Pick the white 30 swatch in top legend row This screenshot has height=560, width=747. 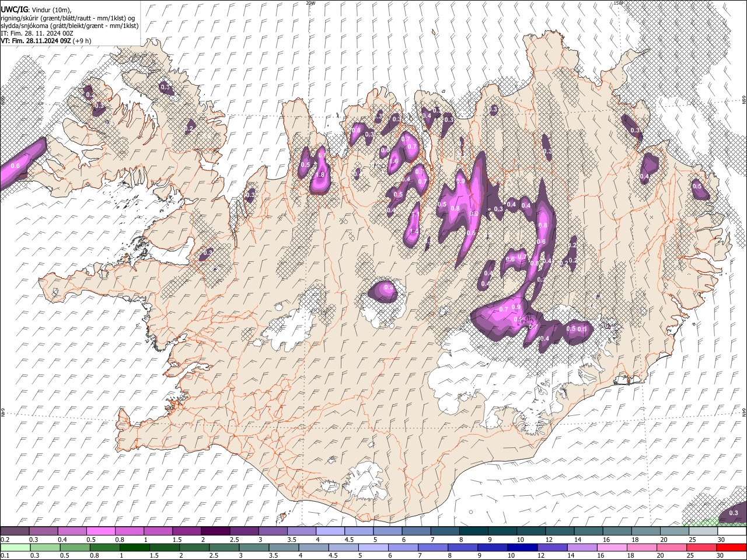pos(732,531)
